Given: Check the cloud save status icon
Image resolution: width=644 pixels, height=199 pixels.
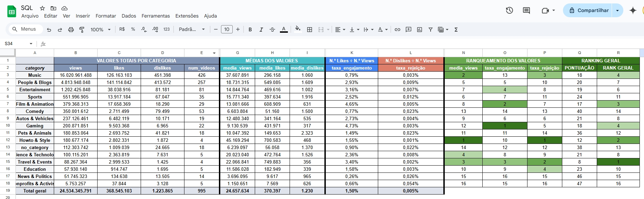Looking at the screenshot, I should pos(64,8).
